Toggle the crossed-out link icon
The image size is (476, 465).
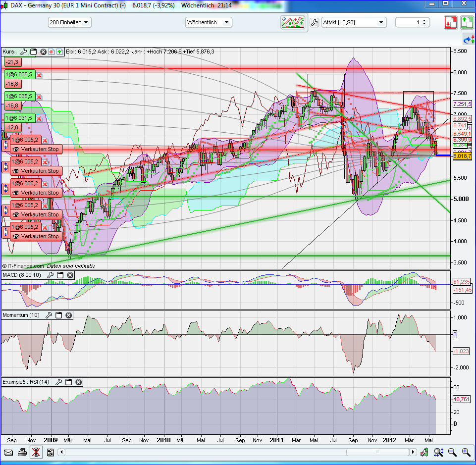[x=36, y=453]
